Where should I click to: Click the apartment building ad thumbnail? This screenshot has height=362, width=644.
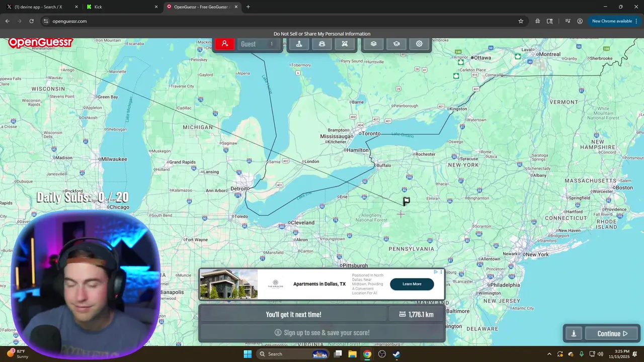229,284
